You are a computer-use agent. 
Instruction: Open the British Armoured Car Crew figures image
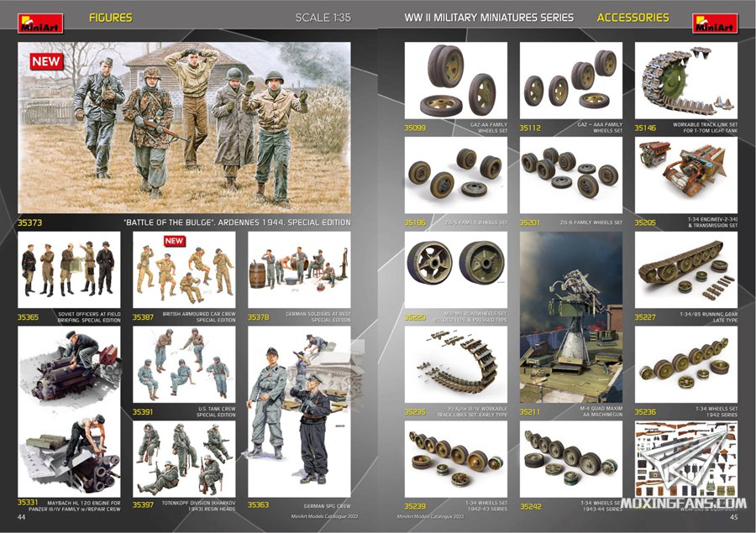tap(184, 270)
